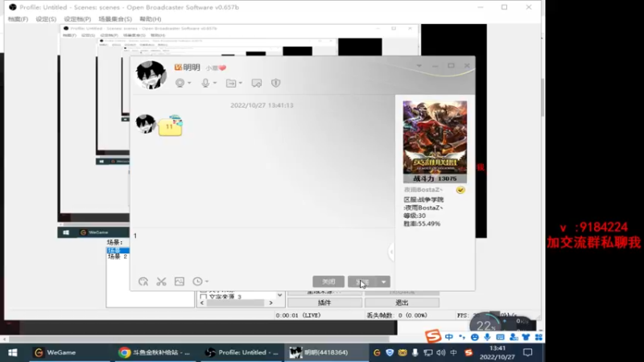Select 场景 2 in scenes list
The height and width of the screenshot is (362, 644).
pos(118,257)
